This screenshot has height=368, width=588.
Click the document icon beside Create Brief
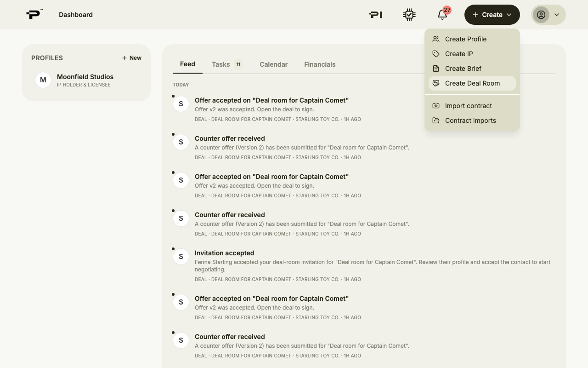coord(436,69)
